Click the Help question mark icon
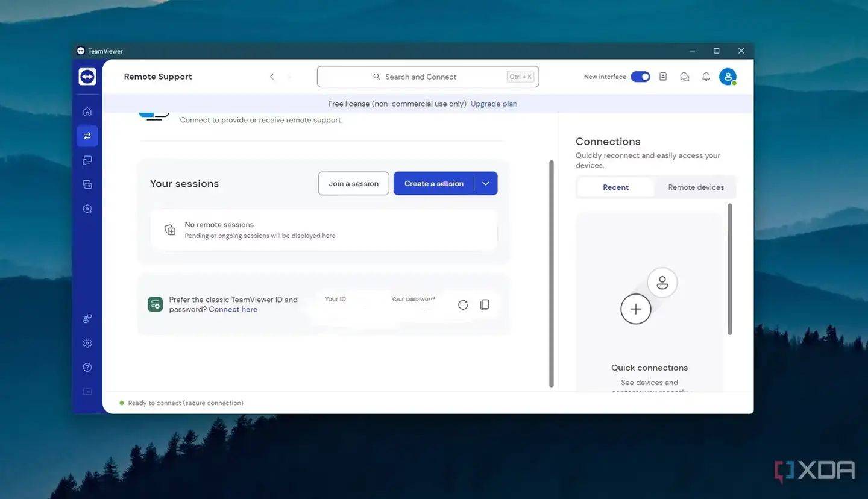This screenshot has width=868, height=499. [x=87, y=368]
